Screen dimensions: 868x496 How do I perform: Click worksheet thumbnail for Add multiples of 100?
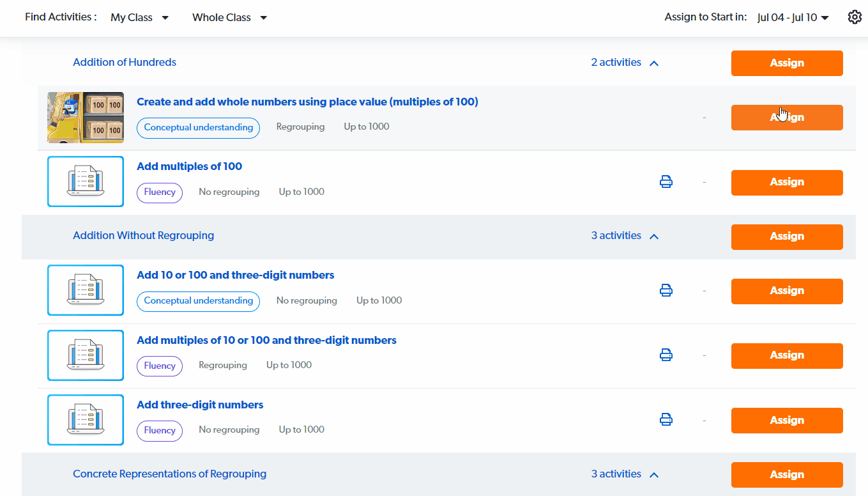pos(86,182)
